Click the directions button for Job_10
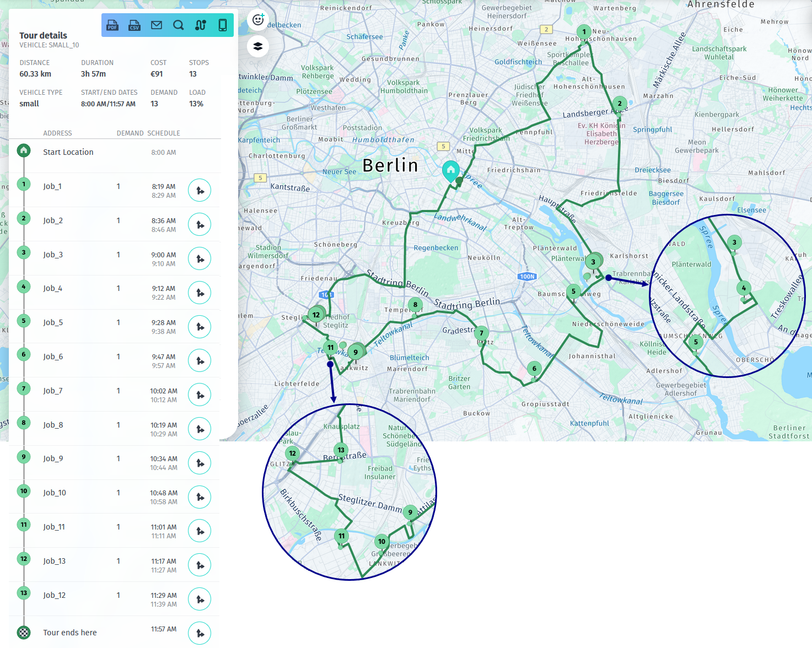This screenshot has width=812, height=648. [x=200, y=497]
